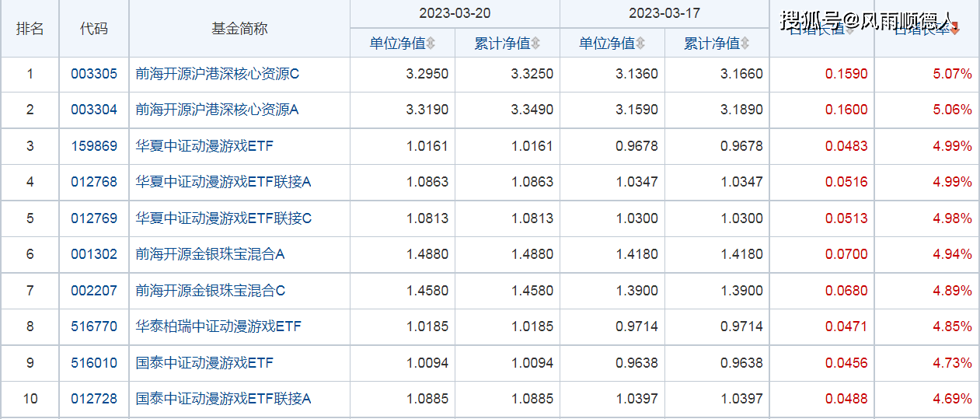Click the 日增长值 column sort icon
Viewport: 980px width, 419px height.
(x=850, y=30)
